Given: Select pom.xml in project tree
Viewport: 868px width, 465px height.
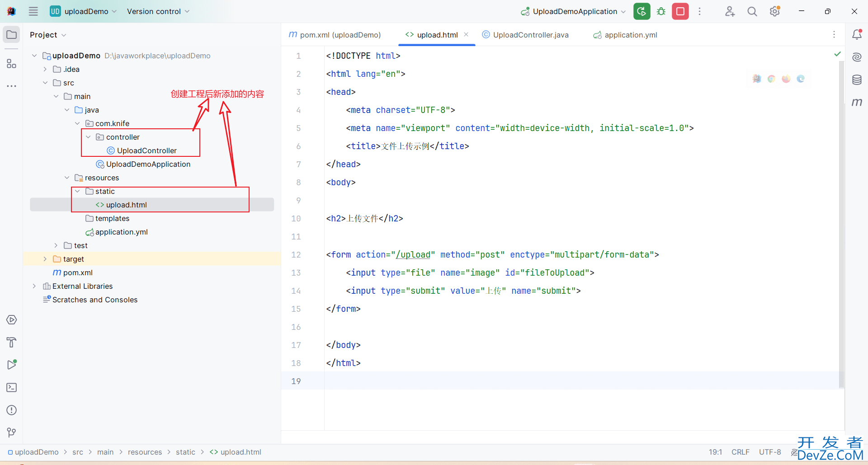Looking at the screenshot, I should click(x=73, y=272).
